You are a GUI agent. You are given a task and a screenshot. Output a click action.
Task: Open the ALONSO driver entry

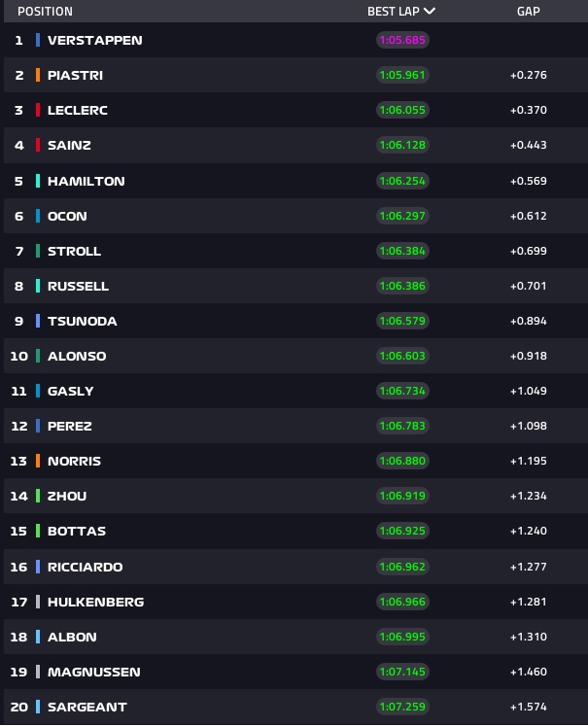click(295, 356)
